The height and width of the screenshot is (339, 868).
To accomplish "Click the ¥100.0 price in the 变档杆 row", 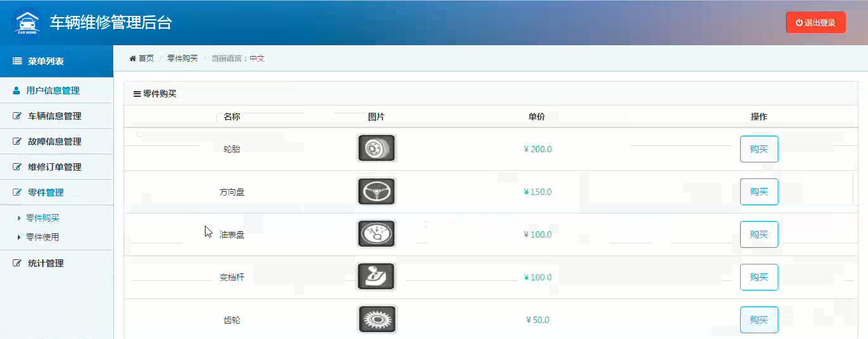I will (537, 277).
